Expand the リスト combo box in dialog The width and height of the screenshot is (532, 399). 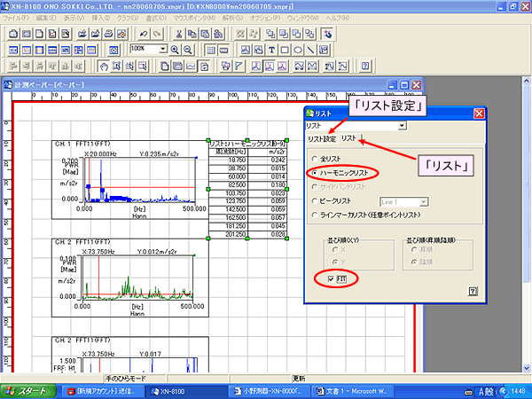402,126
